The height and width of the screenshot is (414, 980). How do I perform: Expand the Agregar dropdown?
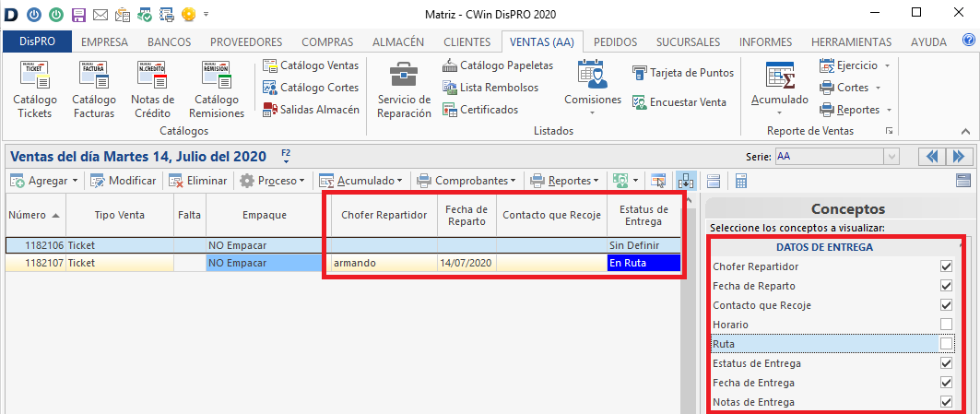pos(75,181)
